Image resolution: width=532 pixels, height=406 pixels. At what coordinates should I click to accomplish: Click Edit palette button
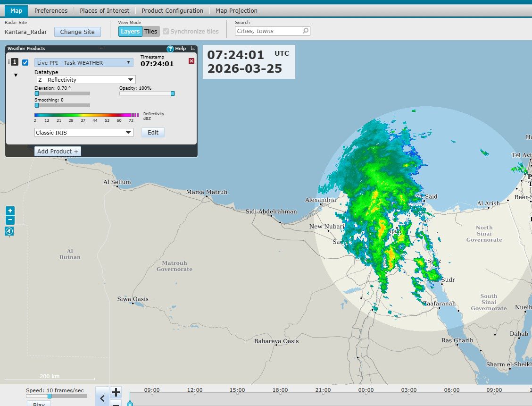pos(153,133)
